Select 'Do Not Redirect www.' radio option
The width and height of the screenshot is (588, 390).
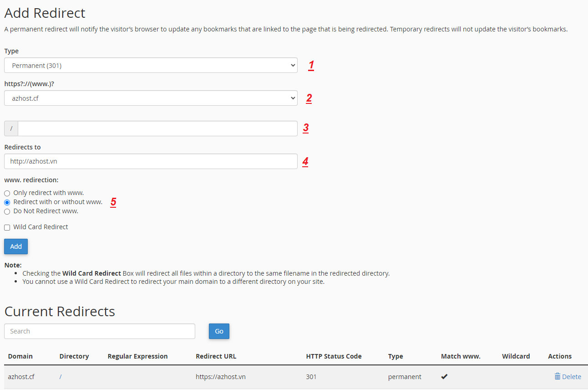7,211
